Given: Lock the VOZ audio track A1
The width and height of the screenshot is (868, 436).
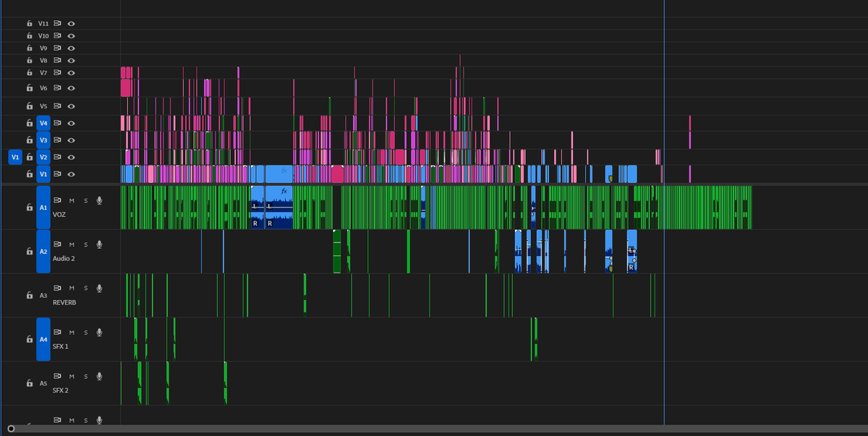Looking at the screenshot, I should [x=30, y=208].
